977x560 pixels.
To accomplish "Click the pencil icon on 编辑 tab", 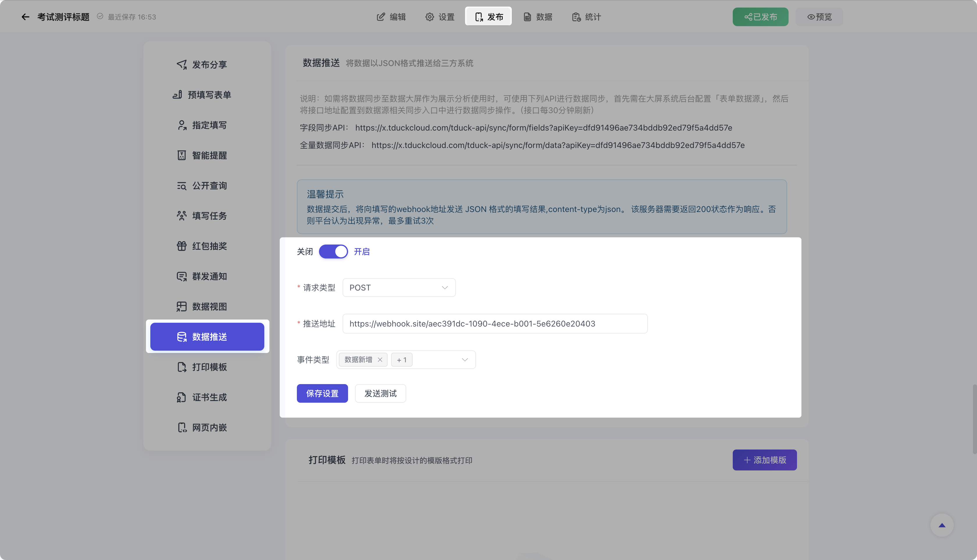I will click(x=380, y=17).
